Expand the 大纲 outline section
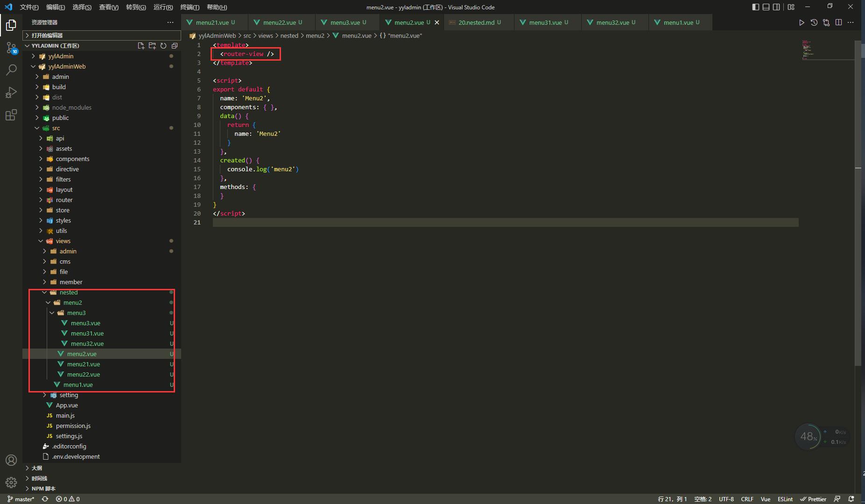Viewport: 865px width, 504px height. [36, 468]
